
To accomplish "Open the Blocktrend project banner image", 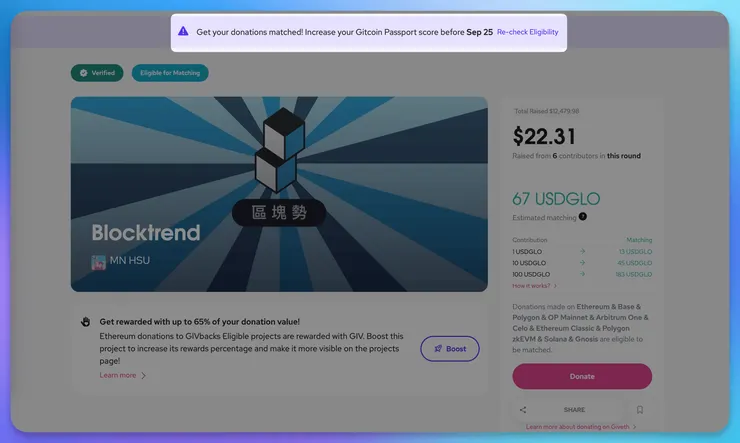I will (x=279, y=194).
